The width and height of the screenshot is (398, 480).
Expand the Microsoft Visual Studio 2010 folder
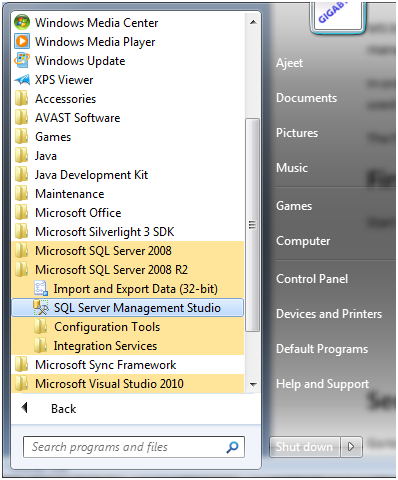pyautogui.click(x=128, y=384)
